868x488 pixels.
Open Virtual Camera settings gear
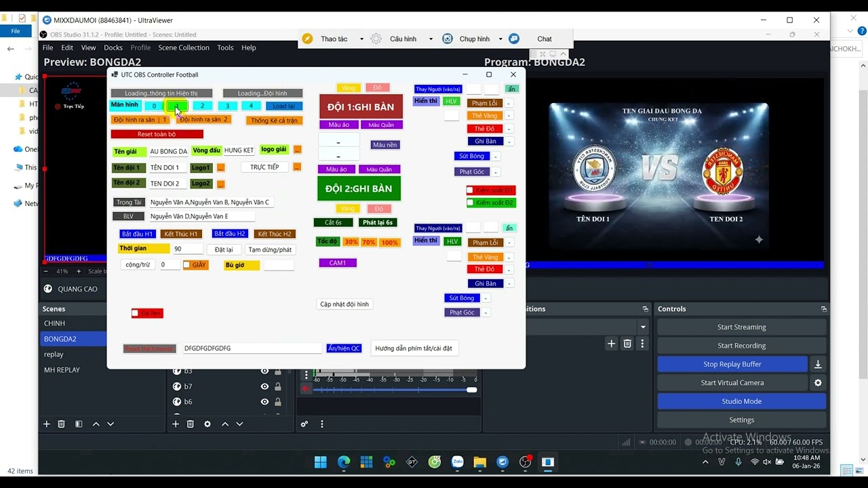(x=818, y=382)
